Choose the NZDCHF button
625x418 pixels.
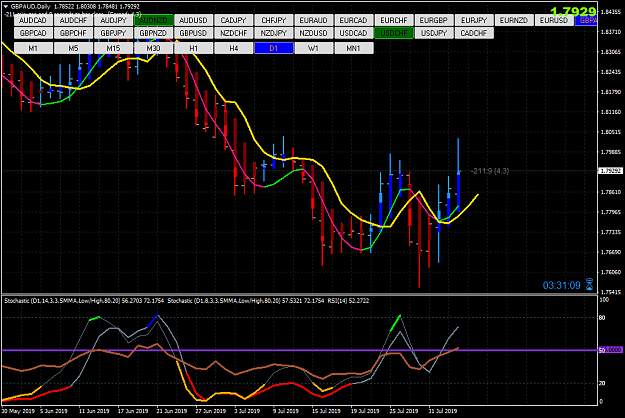[234, 33]
